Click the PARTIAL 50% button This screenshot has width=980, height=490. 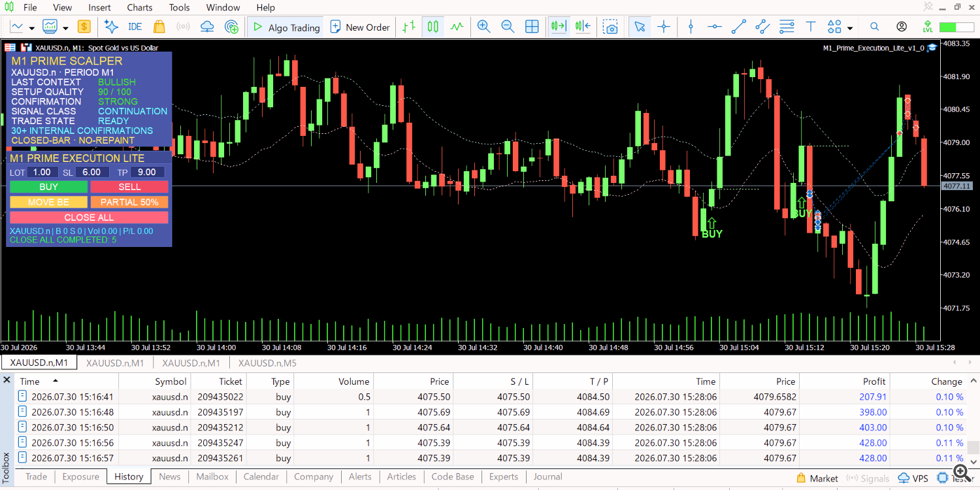[129, 202]
